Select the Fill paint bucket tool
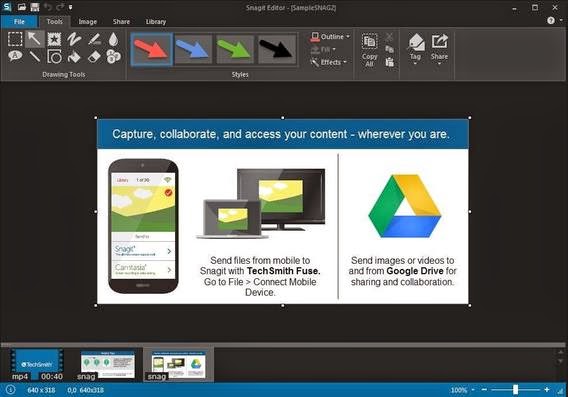Viewport: 568px width, 397px height. (74, 57)
